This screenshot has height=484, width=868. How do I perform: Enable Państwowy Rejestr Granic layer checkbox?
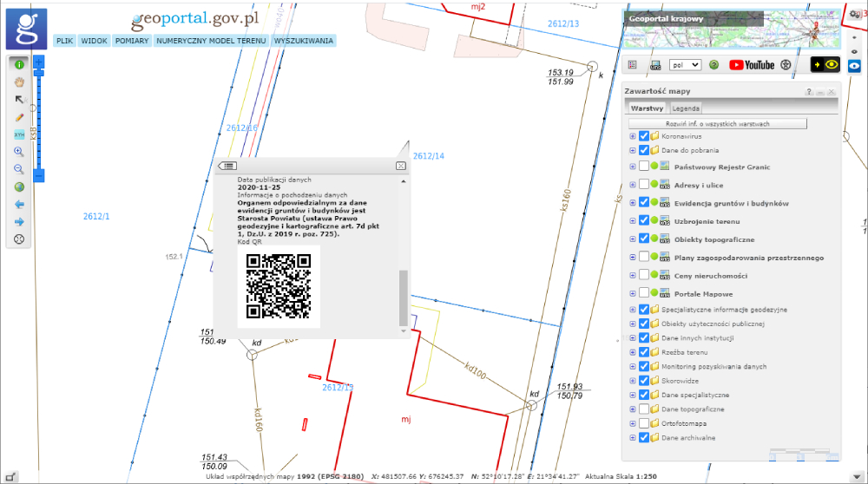pyautogui.click(x=644, y=166)
